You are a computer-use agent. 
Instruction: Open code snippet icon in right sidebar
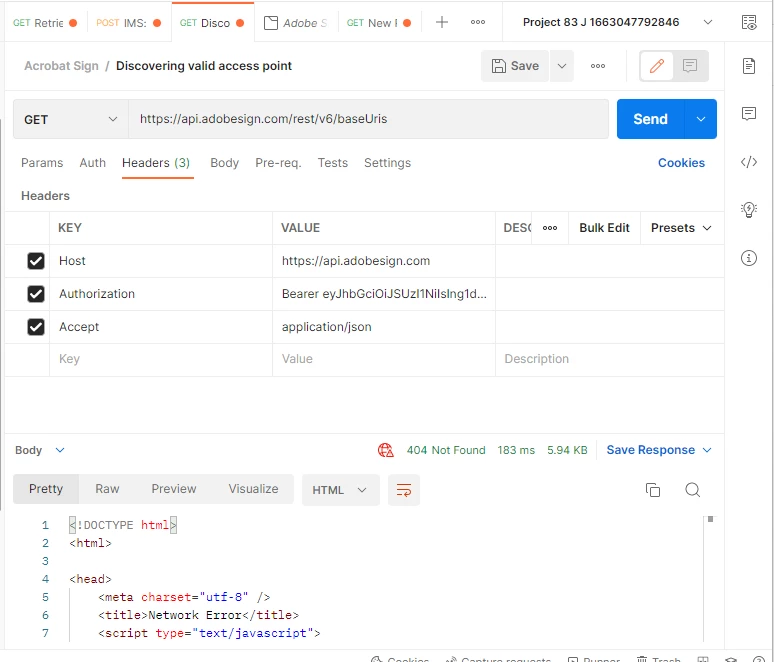point(749,162)
